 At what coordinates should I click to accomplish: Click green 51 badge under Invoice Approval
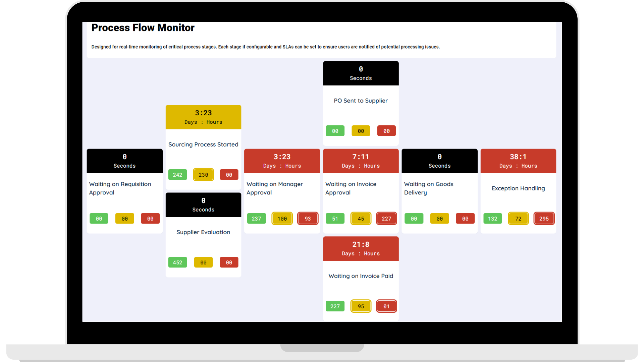tap(335, 219)
